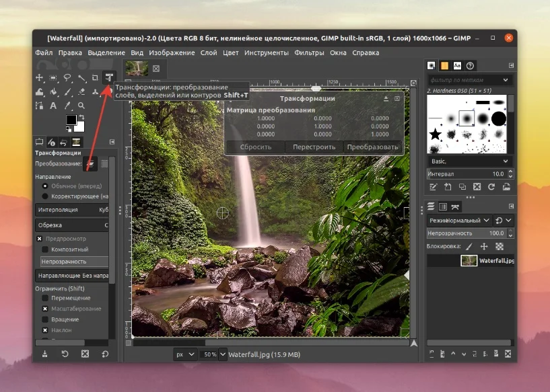Activate the Text tool
The height and width of the screenshot is (392, 550).
point(54,106)
